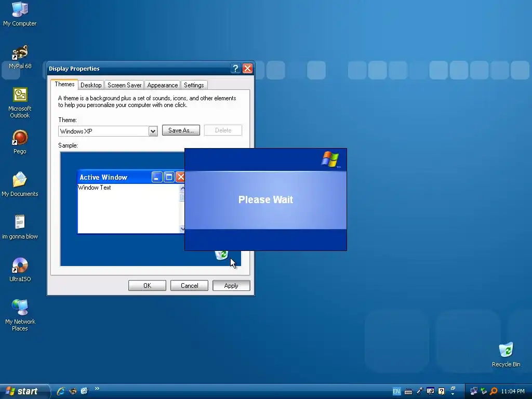
Task: Click the handwriting tools icon in language bar
Action: pyautogui.click(x=430, y=391)
